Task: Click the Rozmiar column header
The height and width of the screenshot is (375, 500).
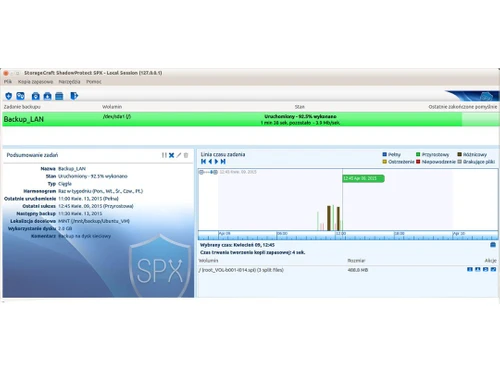Action: [x=356, y=260]
